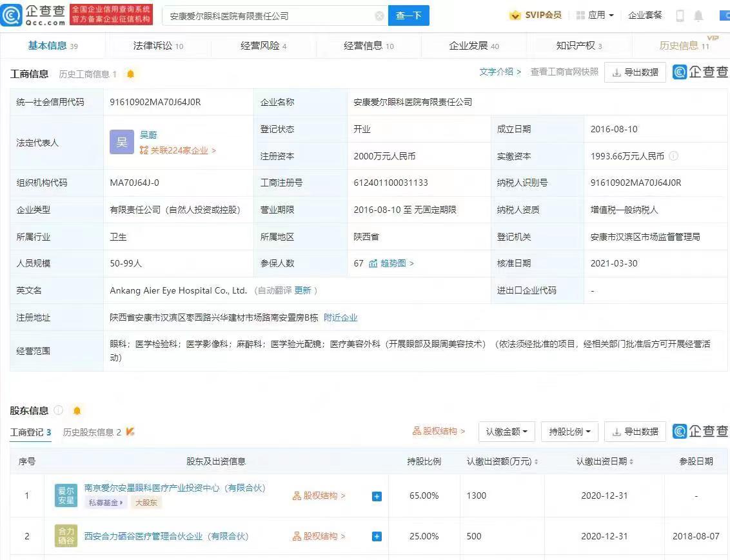The height and width of the screenshot is (560, 730).
Task: Click the Qcc.com logo icon
Action: (12, 15)
